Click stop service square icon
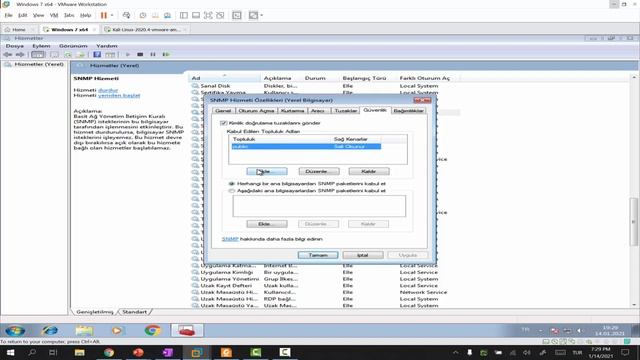This screenshot has height=360, width=640. pyautogui.click(x=140, y=54)
